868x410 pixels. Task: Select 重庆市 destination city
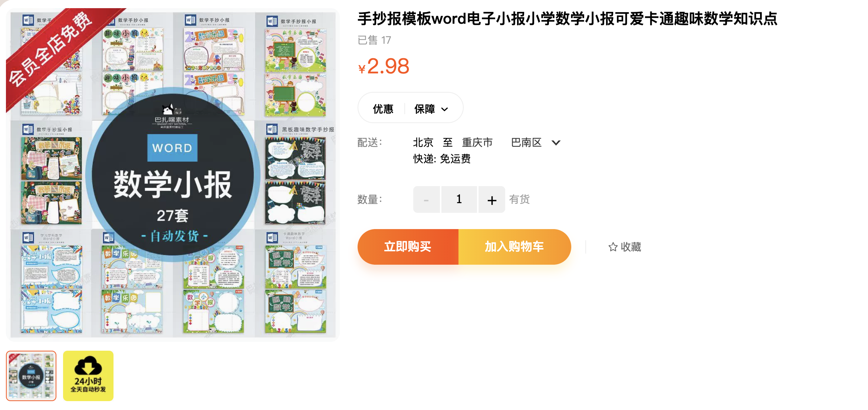pos(477,143)
